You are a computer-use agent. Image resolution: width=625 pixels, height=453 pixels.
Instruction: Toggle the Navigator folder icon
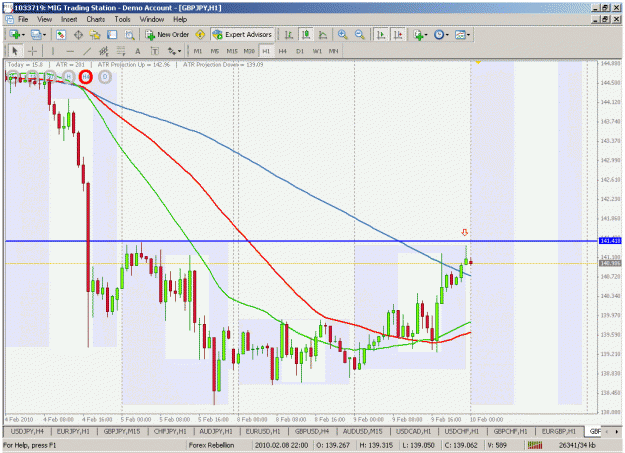coord(95,35)
